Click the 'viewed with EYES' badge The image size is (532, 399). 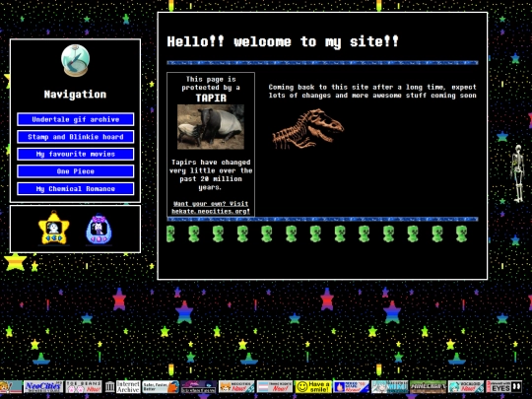coord(504,387)
